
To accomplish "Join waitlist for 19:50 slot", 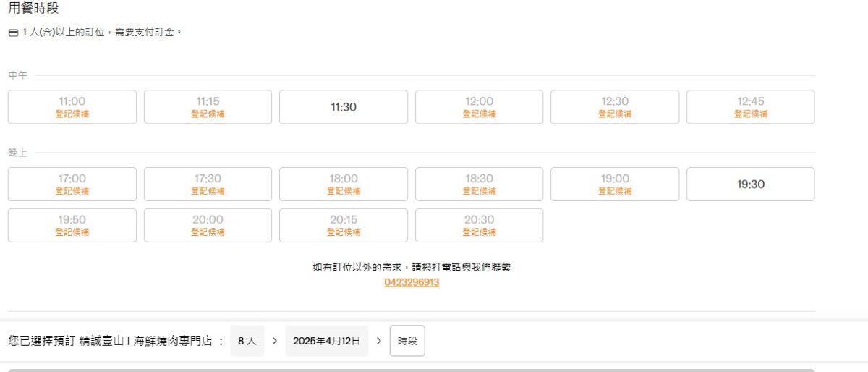I will [x=72, y=226].
